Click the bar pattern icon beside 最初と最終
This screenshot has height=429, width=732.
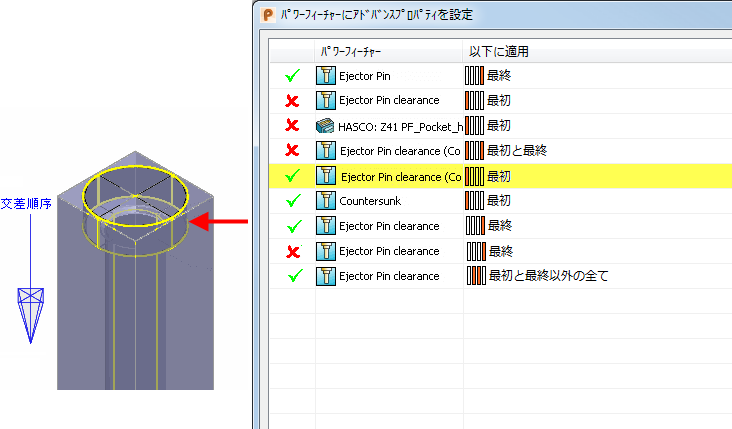(474, 150)
